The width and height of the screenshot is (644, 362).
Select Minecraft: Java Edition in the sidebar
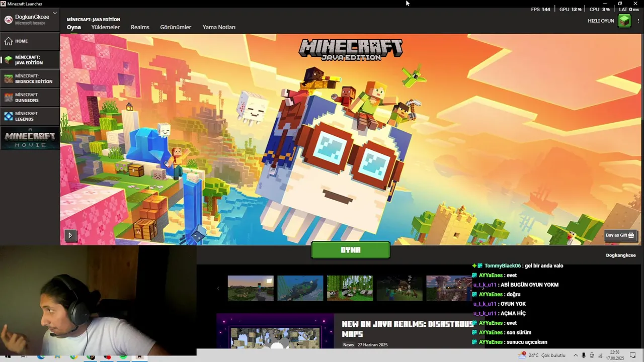click(x=30, y=60)
